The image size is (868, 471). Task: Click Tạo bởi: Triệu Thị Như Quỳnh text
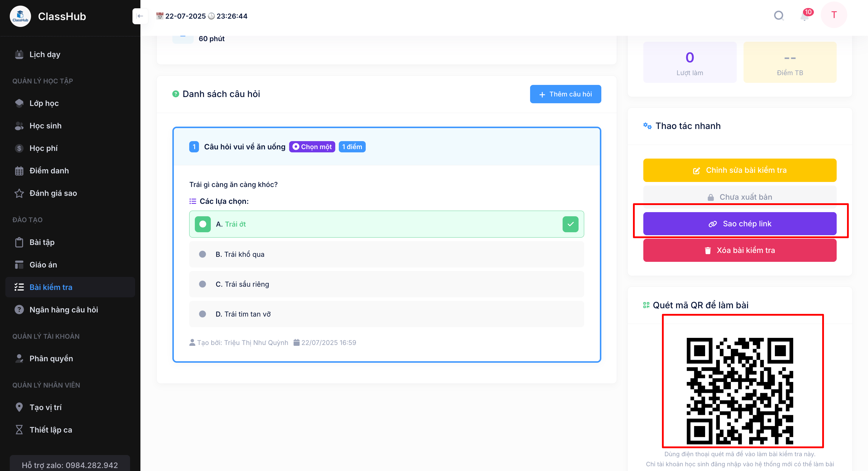point(242,343)
